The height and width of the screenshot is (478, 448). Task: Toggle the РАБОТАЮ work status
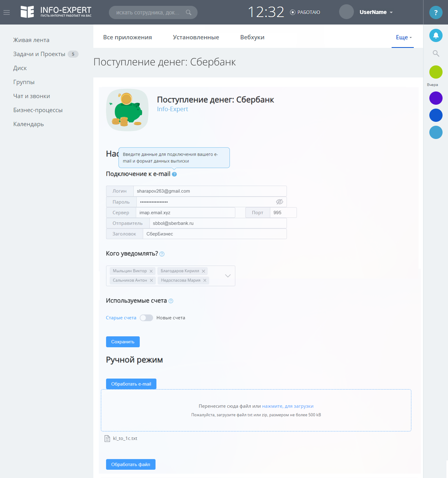(x=305, y=12)
